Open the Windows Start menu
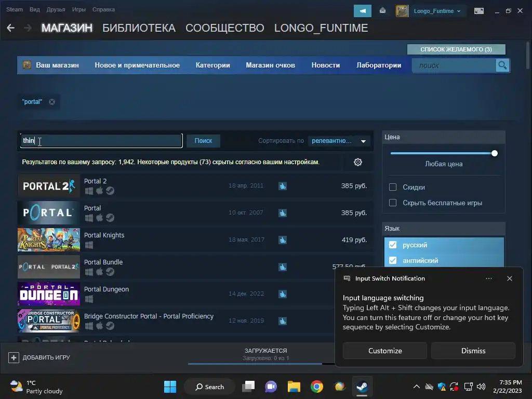 pyautogui.click(x=170, y=387)
